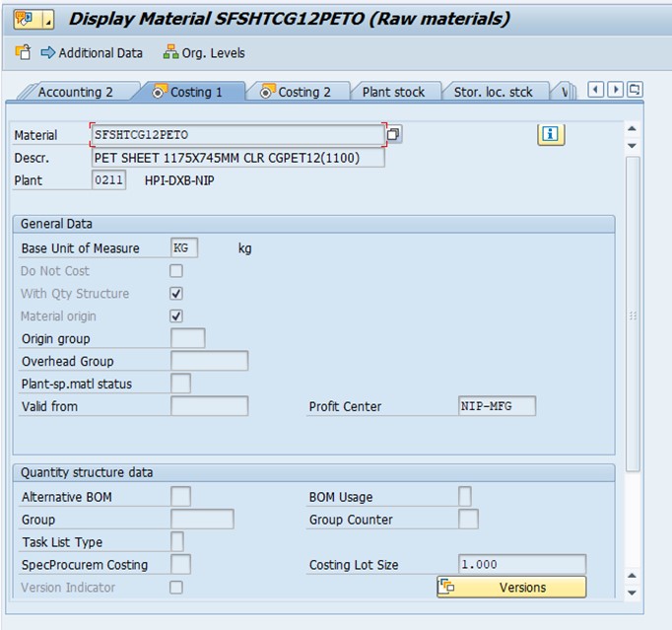
Task: Click into the Overhead Group field
Action: click(209, 362)
